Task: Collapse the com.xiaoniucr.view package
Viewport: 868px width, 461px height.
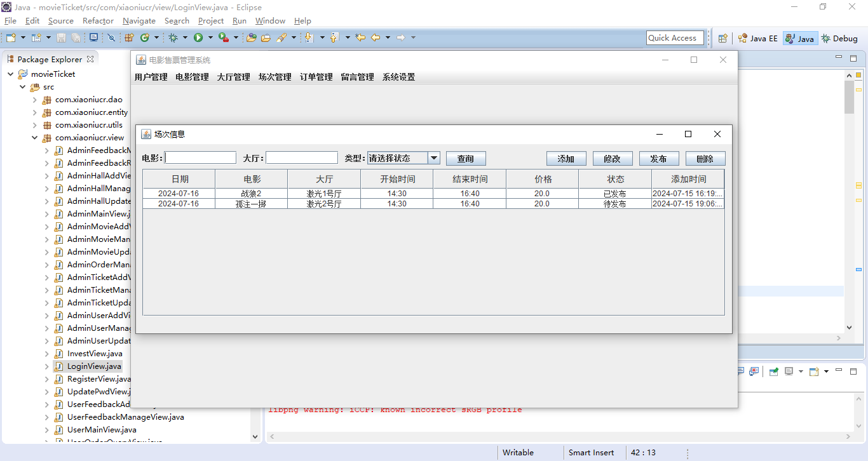Action: [35, 138]
